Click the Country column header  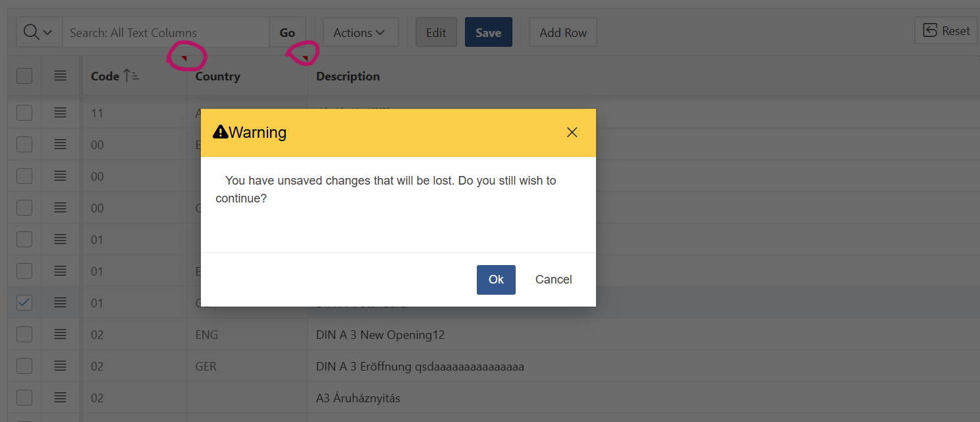point(217,76)
